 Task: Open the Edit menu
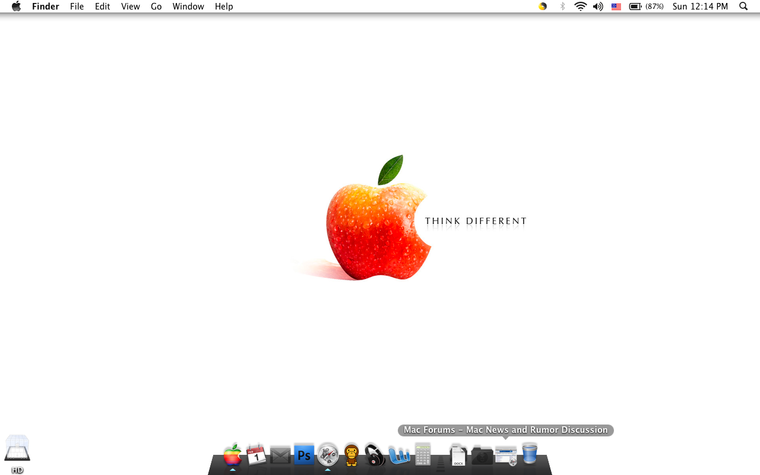(x=102, y=6)
